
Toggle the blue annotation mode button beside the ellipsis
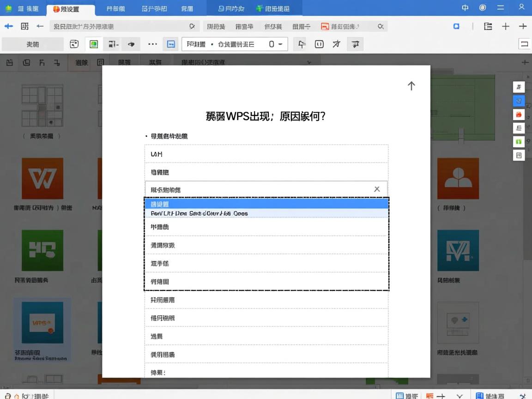click(x=171, y=44)
